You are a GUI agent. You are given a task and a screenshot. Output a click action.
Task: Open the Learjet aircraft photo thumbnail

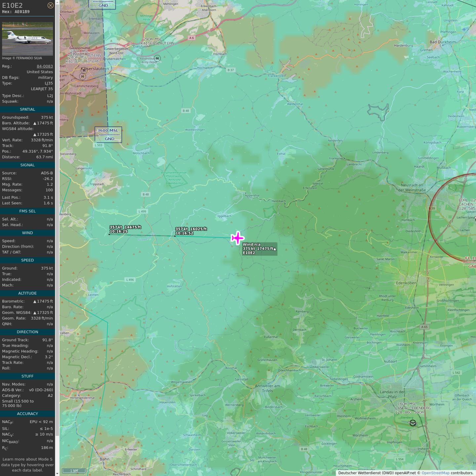pyautogui.click(x=27, y=39)
